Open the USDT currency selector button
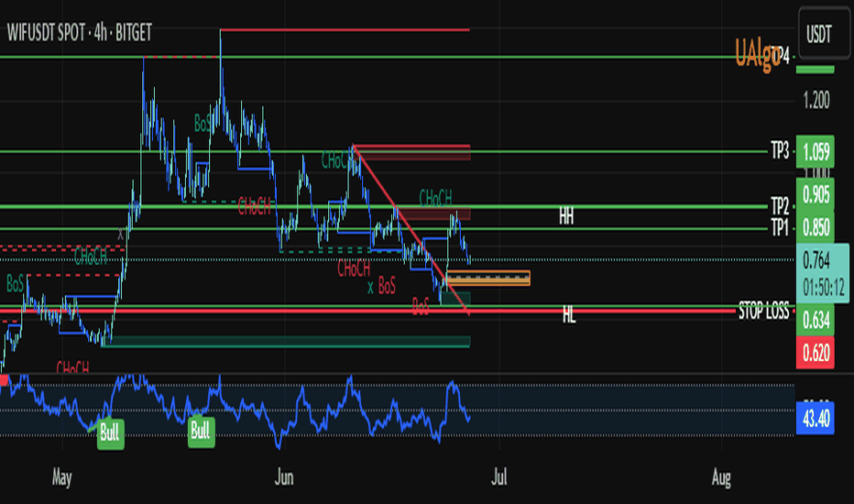The height and width of the screenshot is (504, 854). click(819, 34)
